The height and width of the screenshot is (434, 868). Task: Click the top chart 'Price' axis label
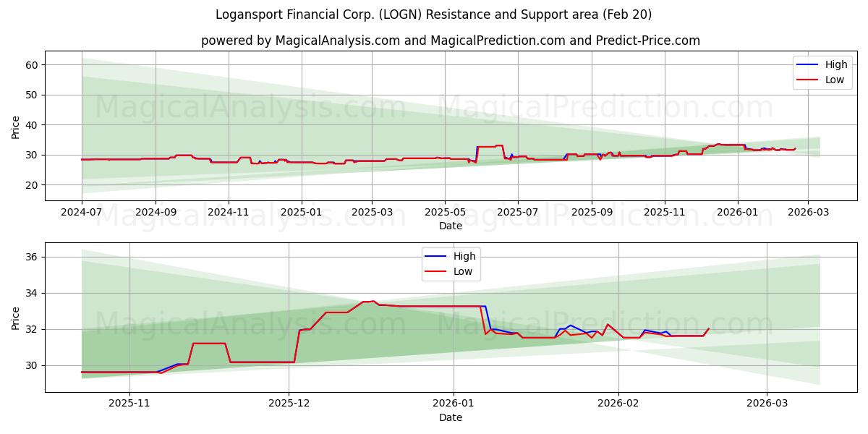tap(16, 126)
